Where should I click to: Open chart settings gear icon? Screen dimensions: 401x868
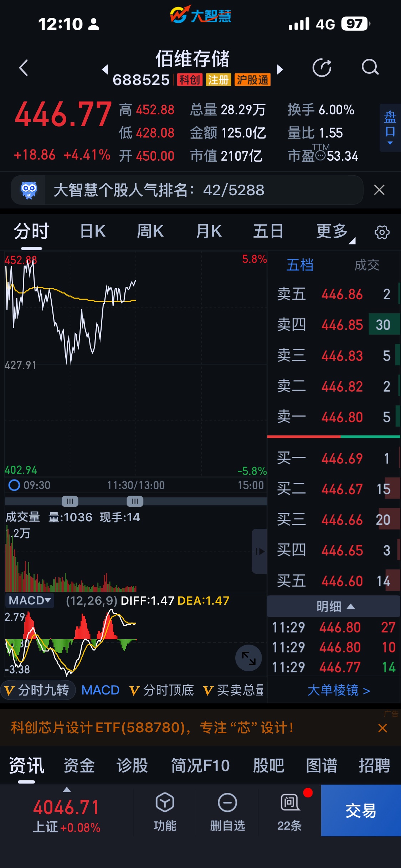(x=382, y=232)
